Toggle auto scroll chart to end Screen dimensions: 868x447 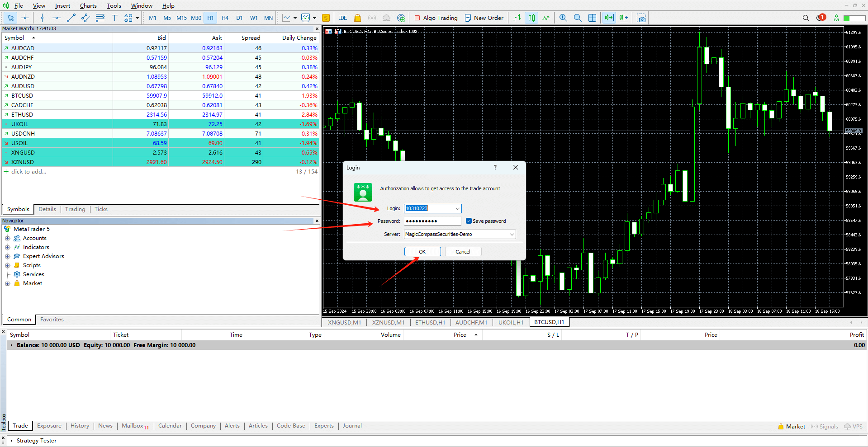click(x=609, y=18)
